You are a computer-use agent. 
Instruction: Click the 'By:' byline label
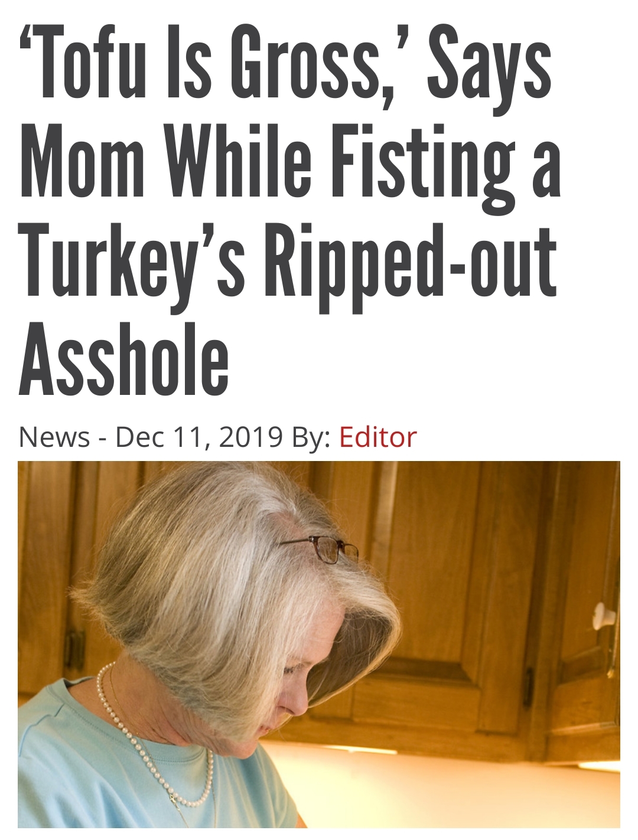point(311,437)
